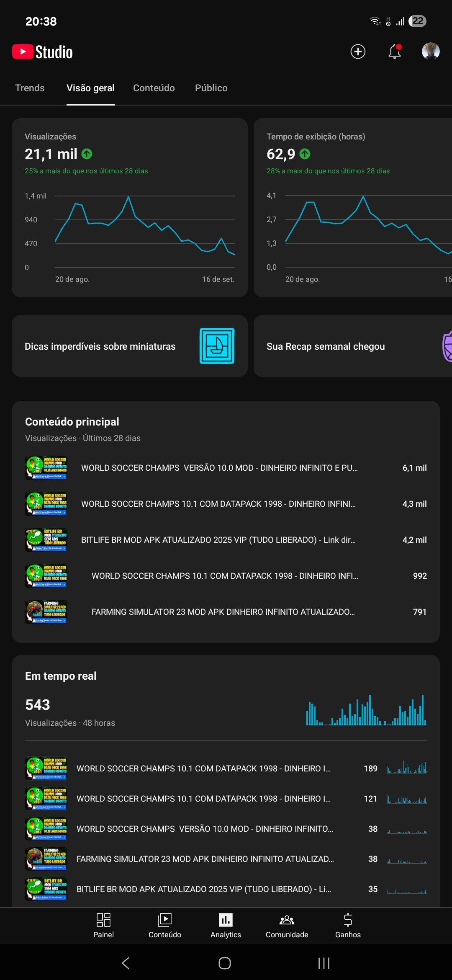Tap the Android back arrow

(126, 963)
